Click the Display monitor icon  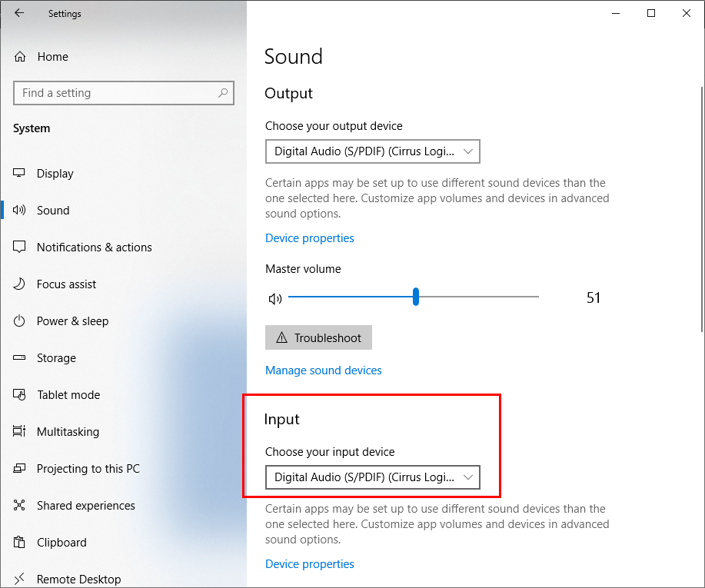20,174
